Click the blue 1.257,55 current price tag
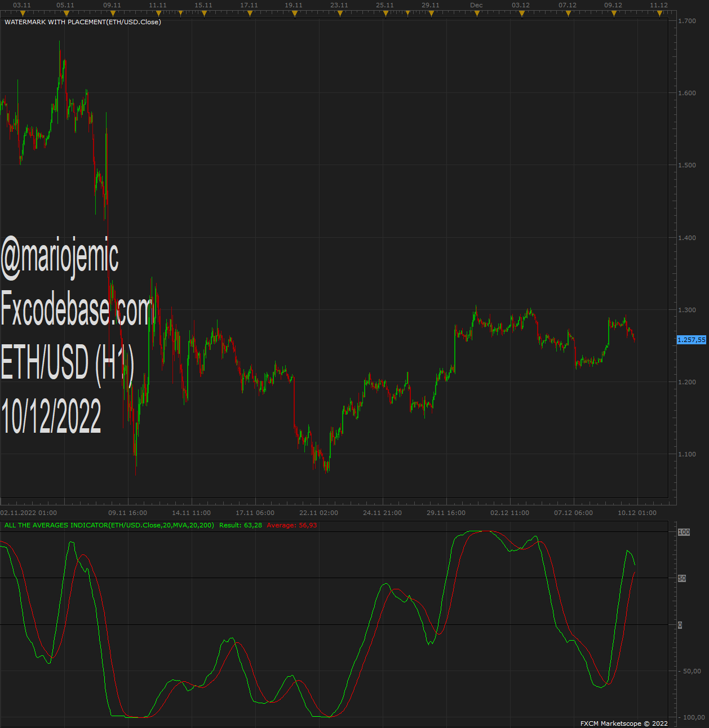The width and height of the screenshot is (709, 728). pos(692,340)
